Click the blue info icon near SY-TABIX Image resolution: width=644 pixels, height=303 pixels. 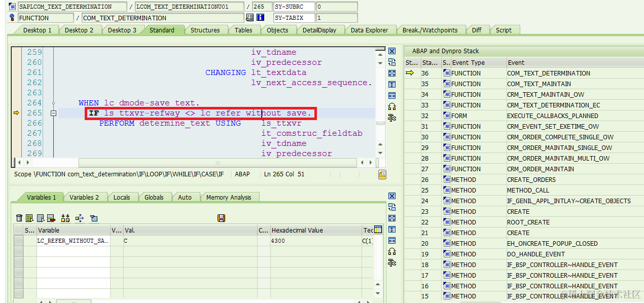tap(261, 18)
